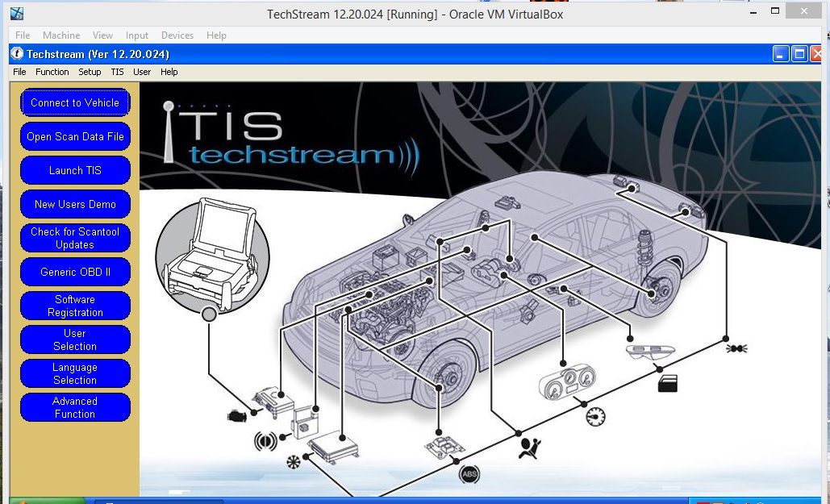Click the Techstream title bar logo icon

[18, 53]
